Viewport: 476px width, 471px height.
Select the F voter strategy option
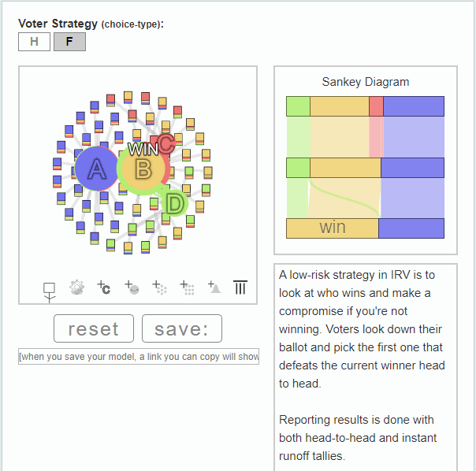[x=69, y=42]
